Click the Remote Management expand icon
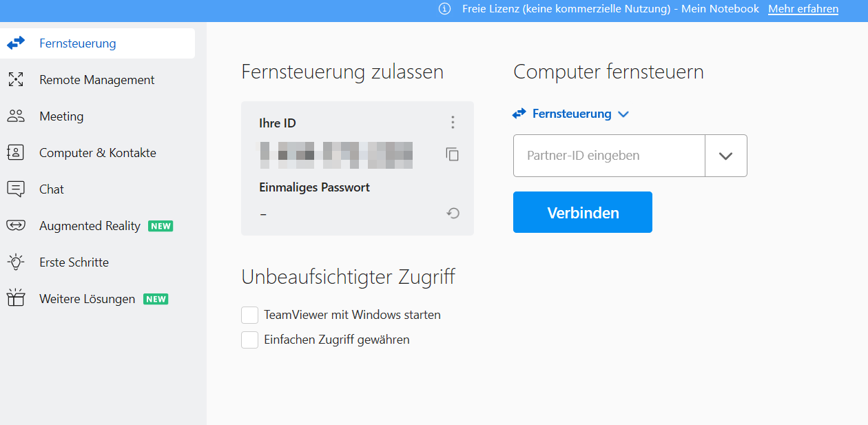This screenshot has width=868, height=425. [16, 80]
